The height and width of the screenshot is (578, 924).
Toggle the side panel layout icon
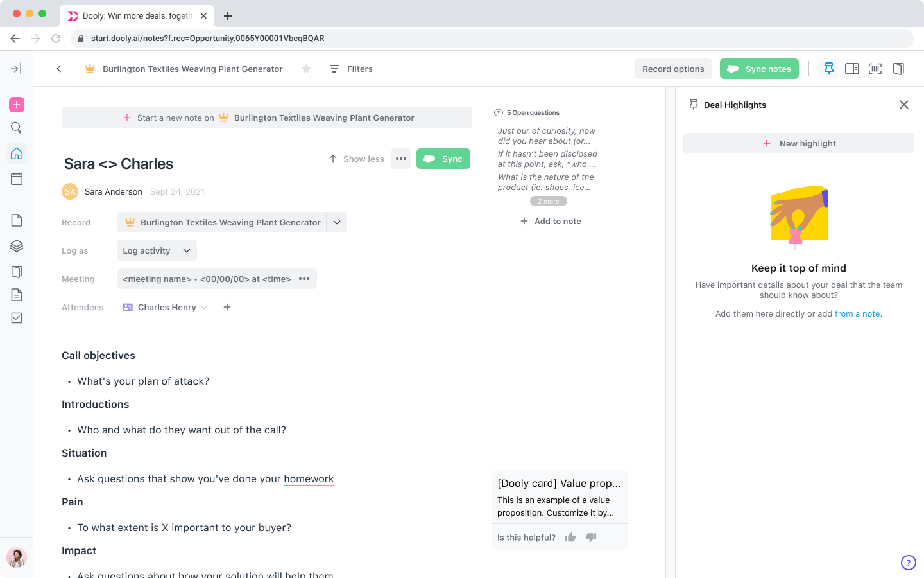[852, 69]
